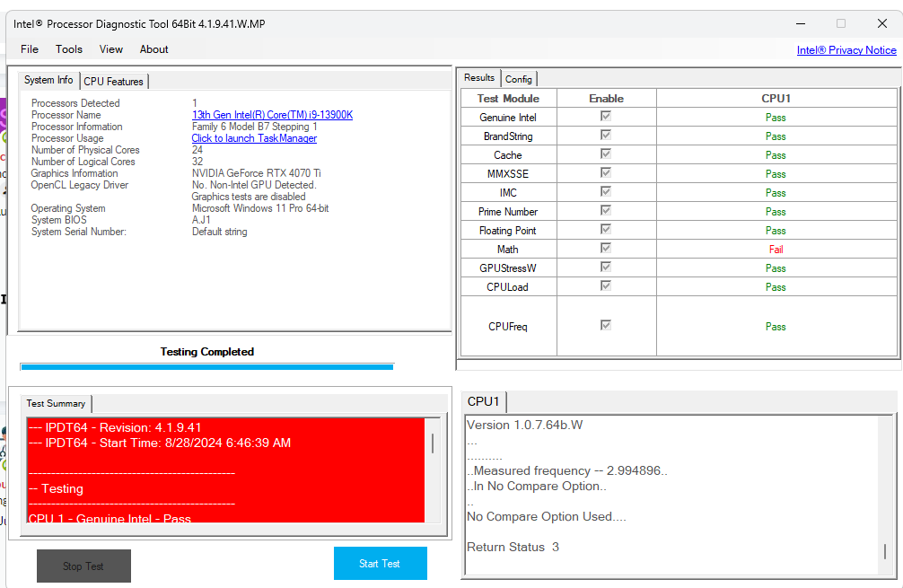Select the IMC test module label
Screen dimensions: 903x588
508,193
